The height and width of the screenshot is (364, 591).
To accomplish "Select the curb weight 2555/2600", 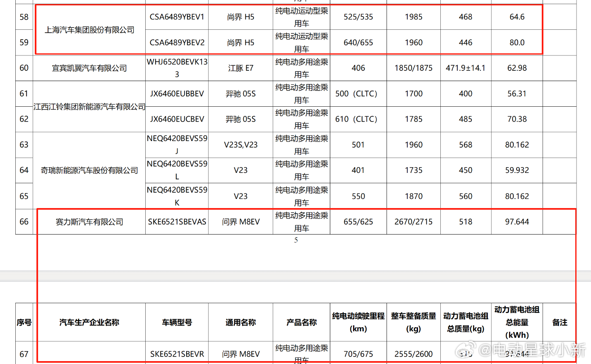I will click(413, 354).
